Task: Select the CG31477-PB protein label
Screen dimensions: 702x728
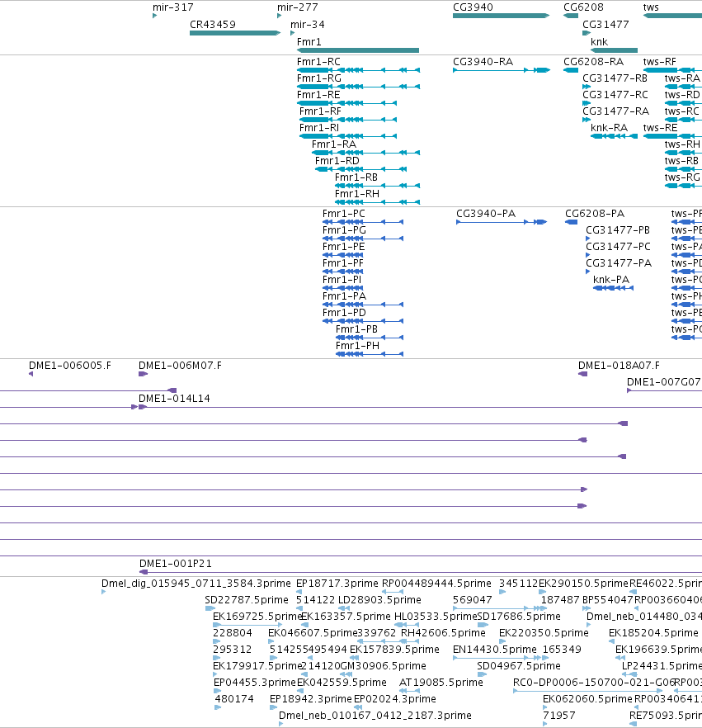Action: 618,230
